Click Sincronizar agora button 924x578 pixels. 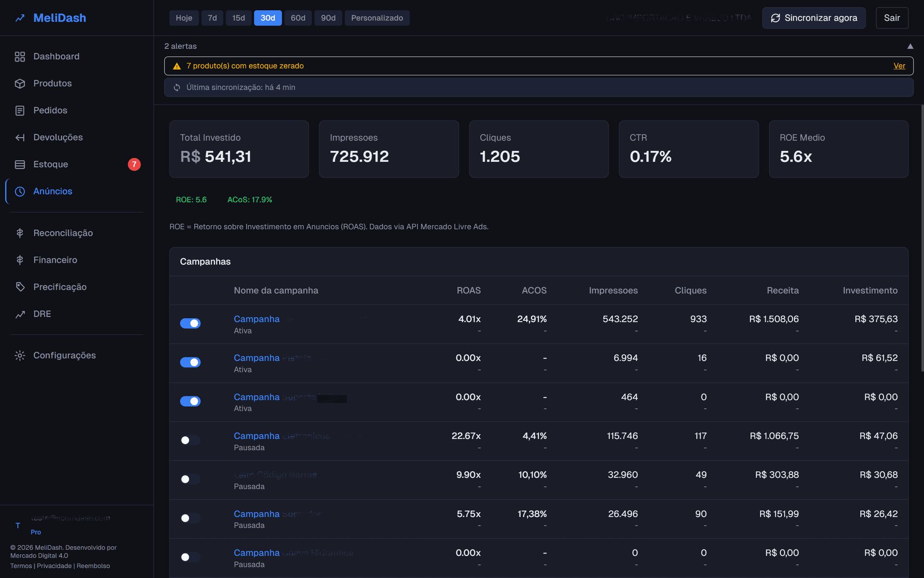[814, 18]
